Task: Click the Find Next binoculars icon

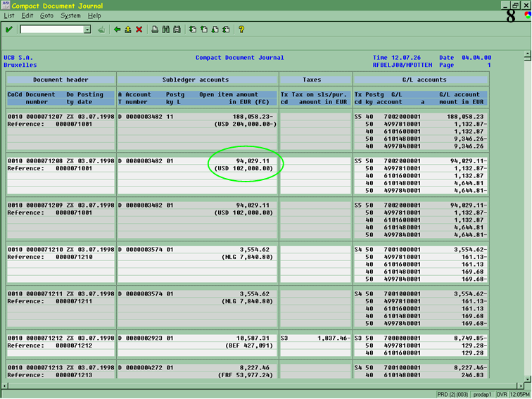Action: (176, 30)
